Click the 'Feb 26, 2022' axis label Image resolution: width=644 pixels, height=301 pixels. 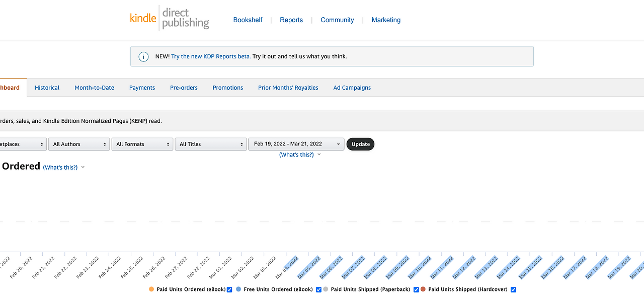coord(154,268)
